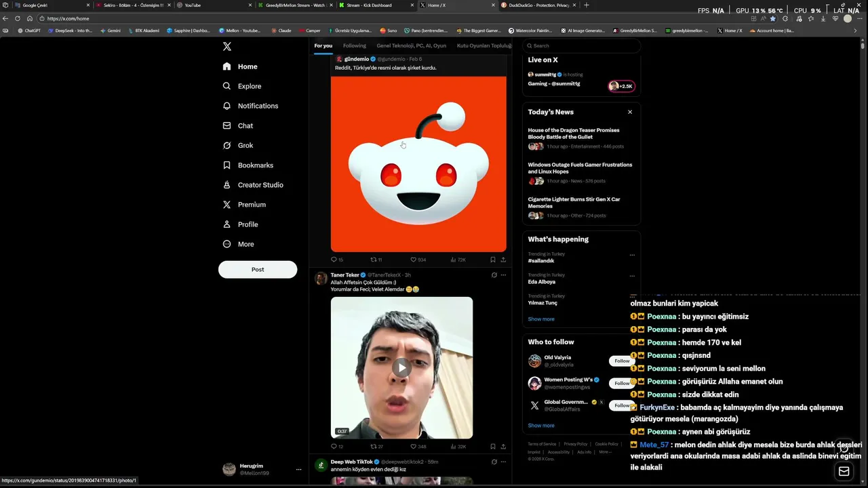Open the Home page from sidebar
Viewport: 868px width, 488px height.
coord(241,66)
